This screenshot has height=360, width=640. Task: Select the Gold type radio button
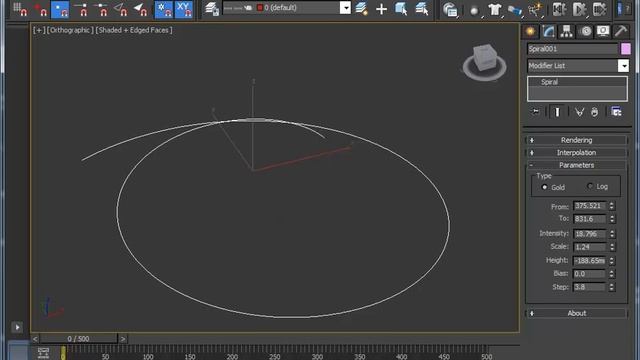click(544, 187)
